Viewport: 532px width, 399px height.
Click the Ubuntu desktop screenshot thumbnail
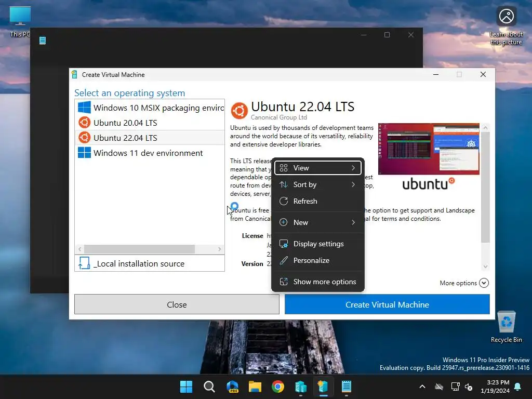click(x=429, y=149)
